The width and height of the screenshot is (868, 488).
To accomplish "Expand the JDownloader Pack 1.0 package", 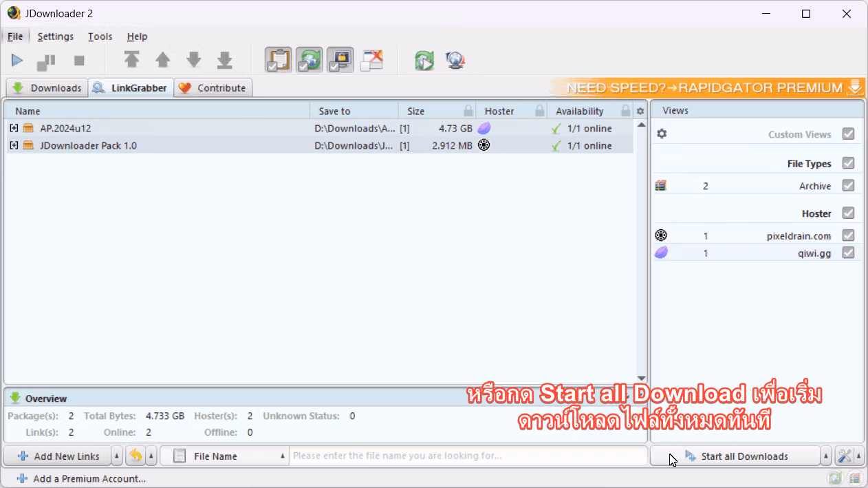I will tap(14, 145).
